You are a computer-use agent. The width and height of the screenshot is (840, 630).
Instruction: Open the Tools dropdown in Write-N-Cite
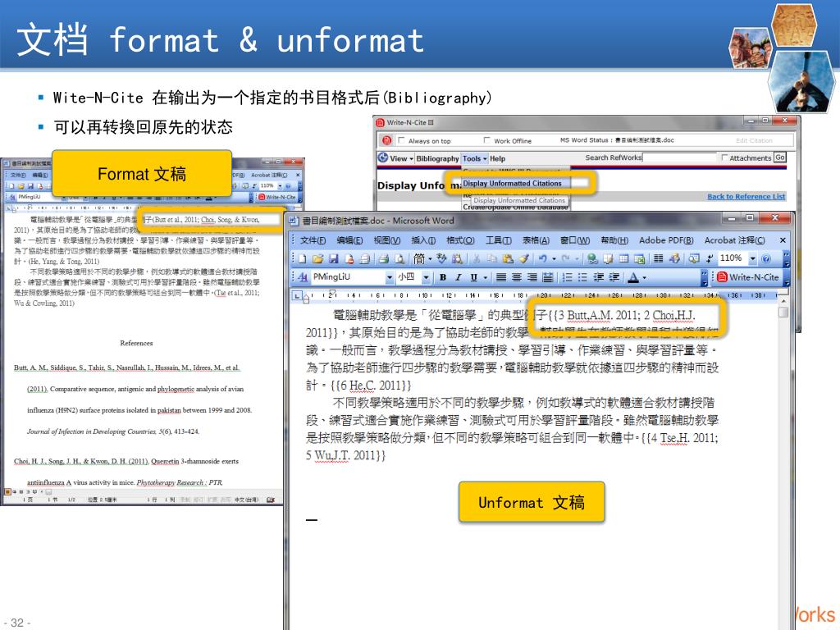click(x=475, y=158)
